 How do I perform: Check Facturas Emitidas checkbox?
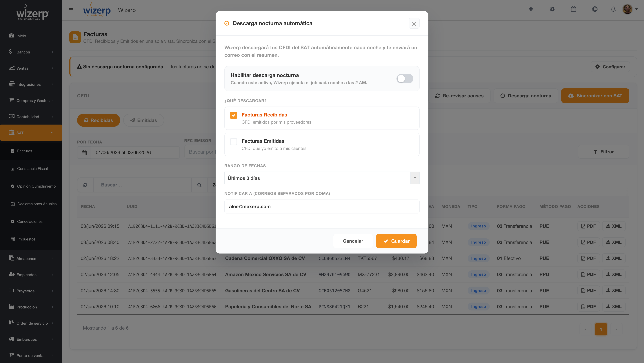234,141
